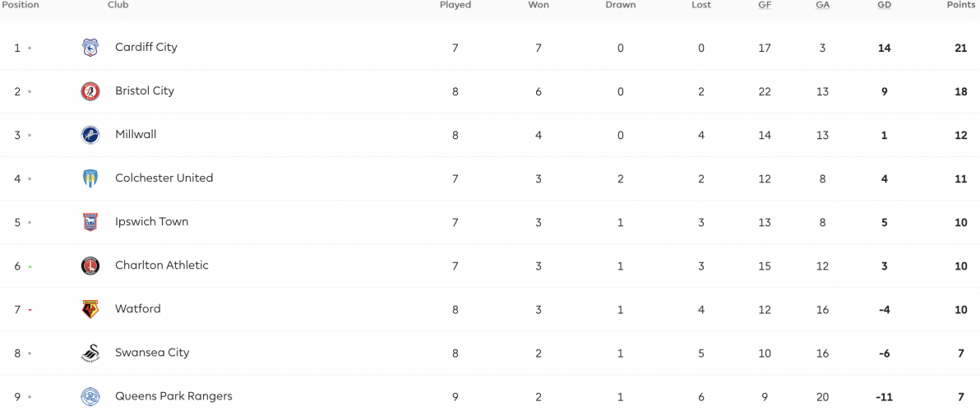
Task: Open the Queens Park Rangers team link
Action: click(173, 396)
